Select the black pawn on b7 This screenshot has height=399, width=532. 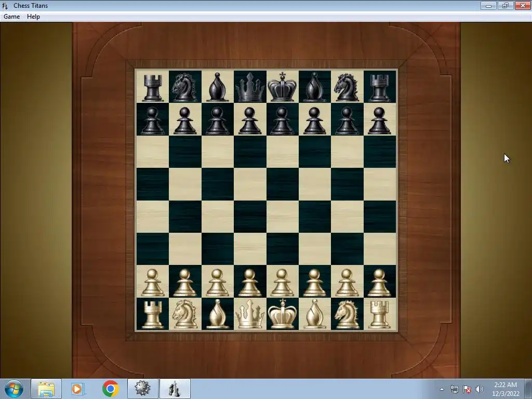pos(184,121)
